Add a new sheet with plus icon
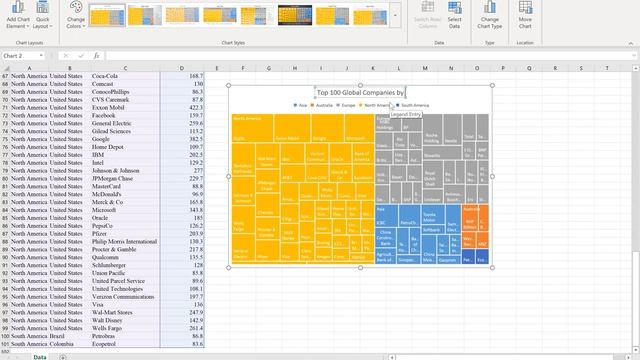The width and height of the screenshot is (640, 360). click(63, 357)
